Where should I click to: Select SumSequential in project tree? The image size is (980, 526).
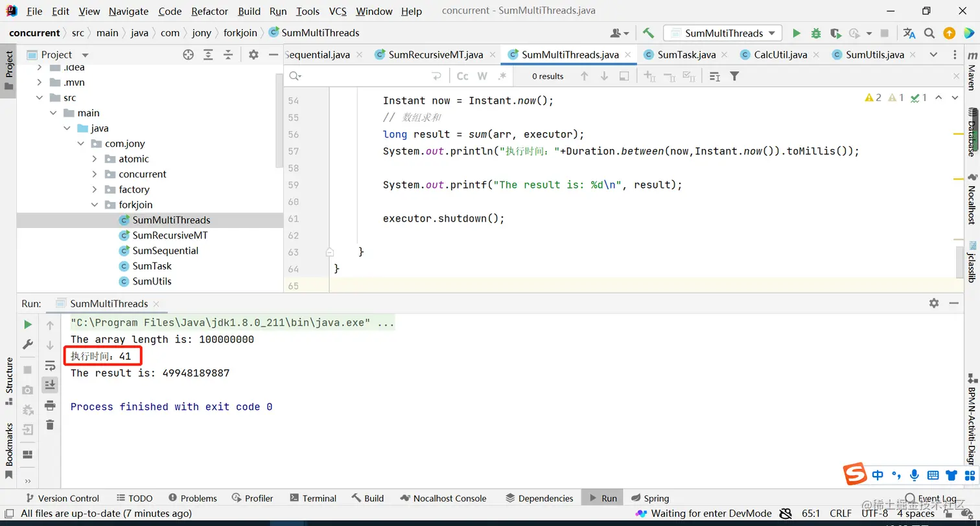[x=165, y=251]
